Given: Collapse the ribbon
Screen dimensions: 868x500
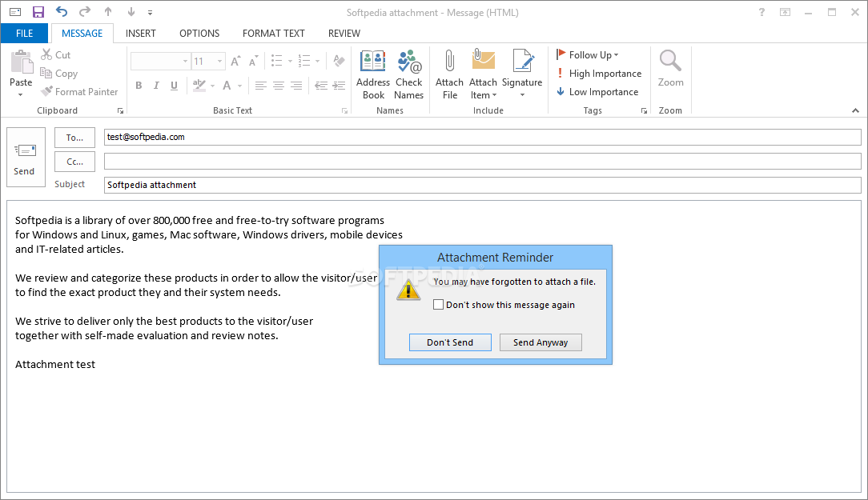Looking at the screenshot, I should pyautogui.click(x=855, y=110).
